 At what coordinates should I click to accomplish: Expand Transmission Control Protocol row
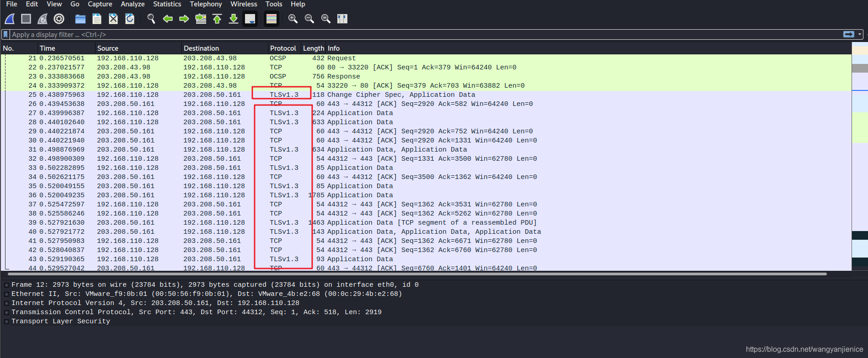click(6, 312)
